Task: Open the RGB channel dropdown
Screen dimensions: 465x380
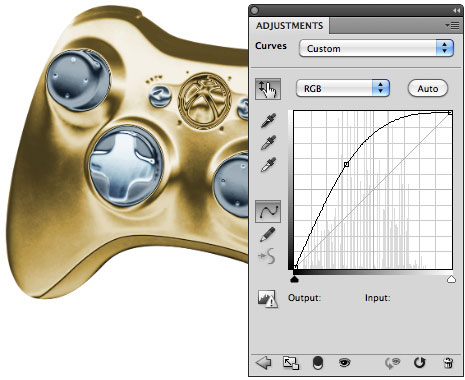Action: click(343, 88)
